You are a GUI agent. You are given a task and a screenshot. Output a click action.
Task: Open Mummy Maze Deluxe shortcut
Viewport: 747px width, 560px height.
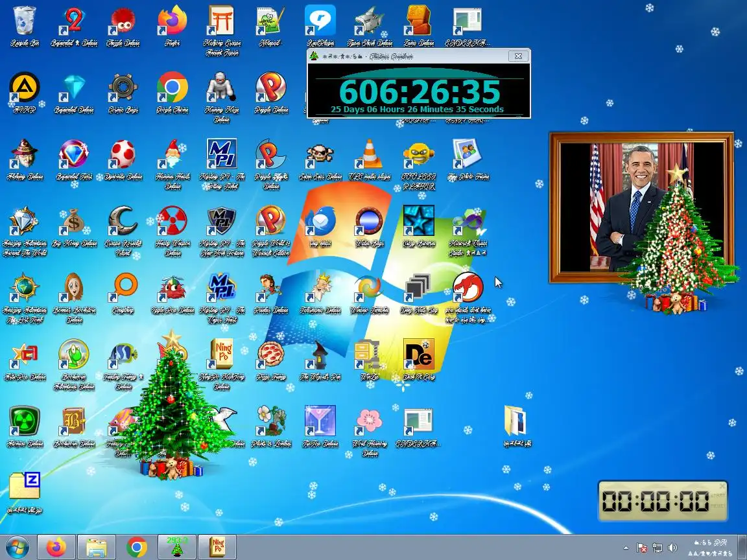click(222, 98)
